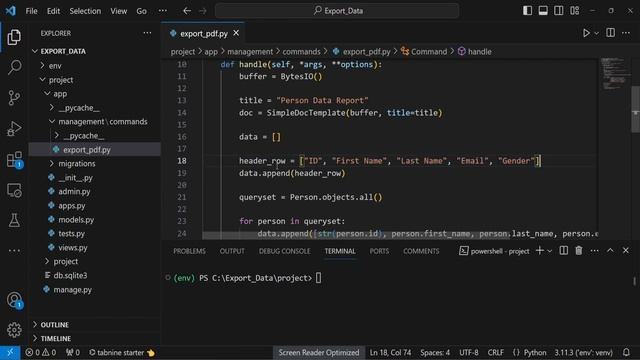640x360 pixels.
Task: Click the Ln 18, Col 74 indicator
Action: (390, 353)
